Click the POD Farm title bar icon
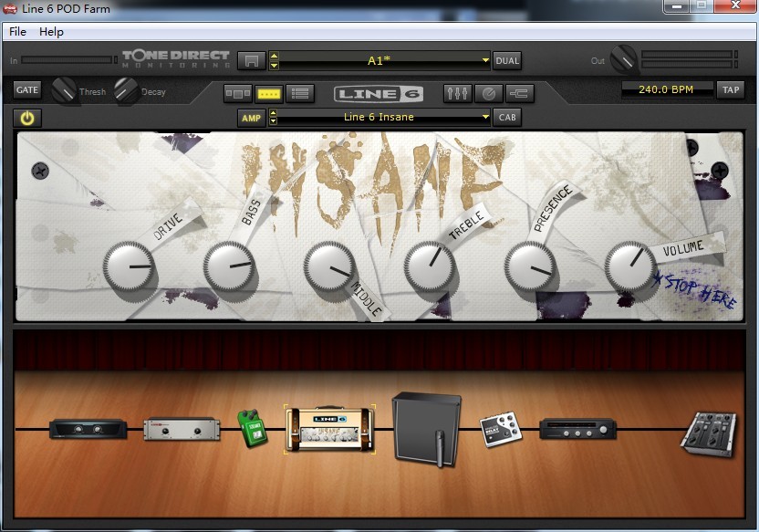Image resolution: width=759 pixels, height=532 pixels. tap(10, 9)
